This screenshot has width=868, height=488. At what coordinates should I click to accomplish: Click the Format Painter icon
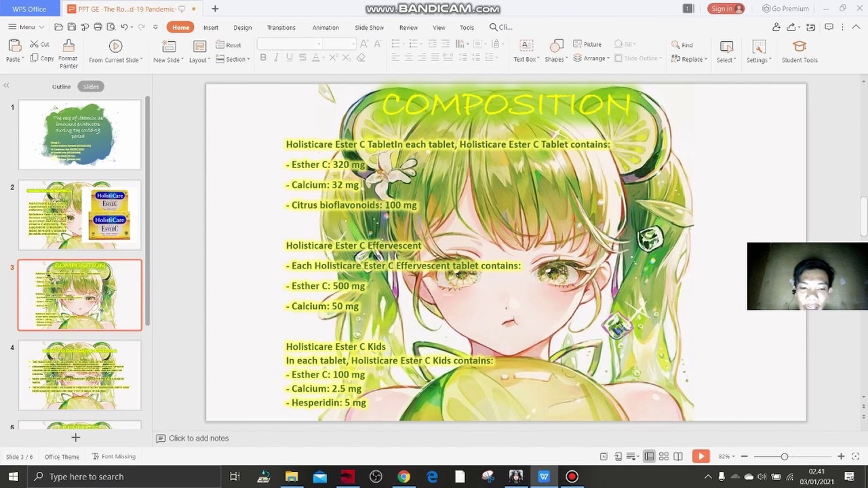[x=68, y=46]
